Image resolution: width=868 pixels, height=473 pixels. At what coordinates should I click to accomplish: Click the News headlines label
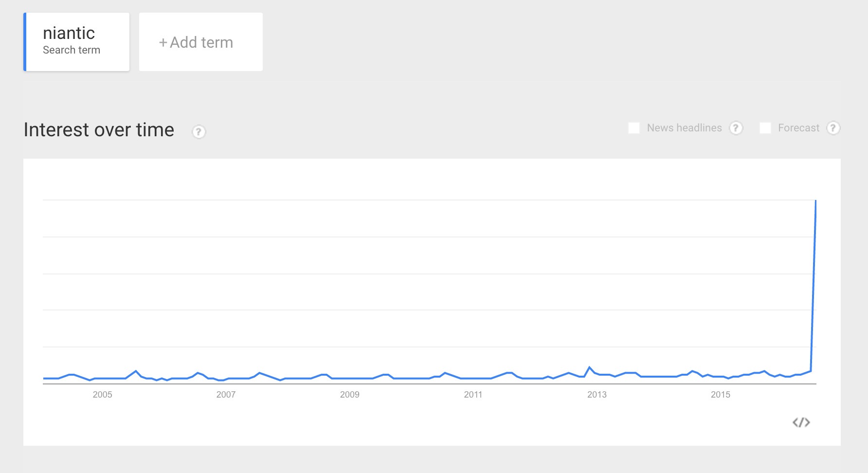684,128
